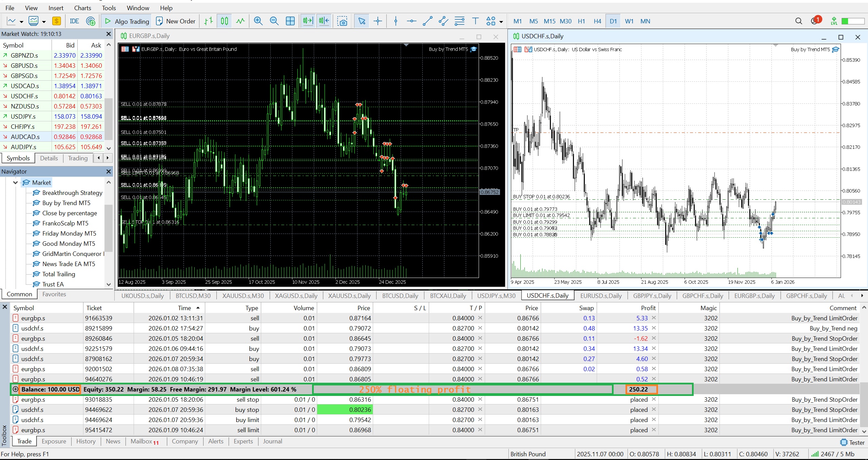Open the MetaEditor IDE icon
This screenshot has width=868, height=460.
pos(74,21)
